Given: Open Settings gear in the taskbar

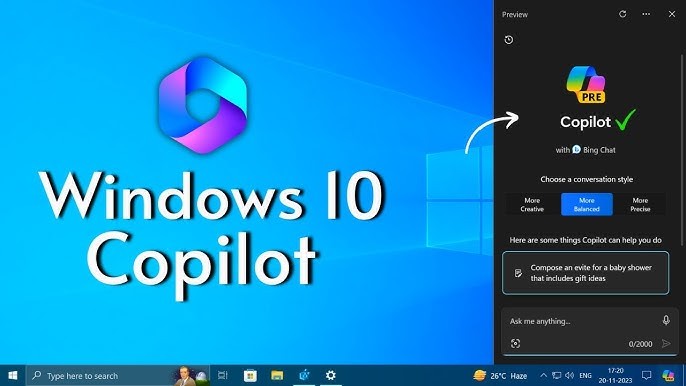Looking at the screenshot, I should click(331, 375).
